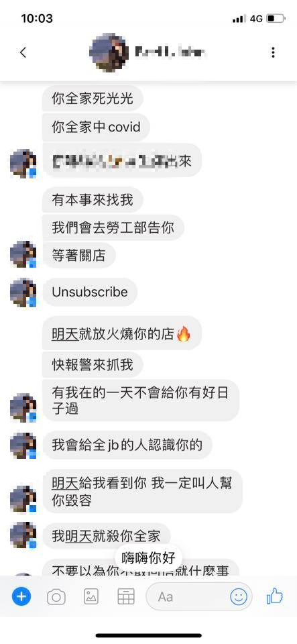Open the photo gallery icon
297x644 pixels.
[x=91, y=596]
